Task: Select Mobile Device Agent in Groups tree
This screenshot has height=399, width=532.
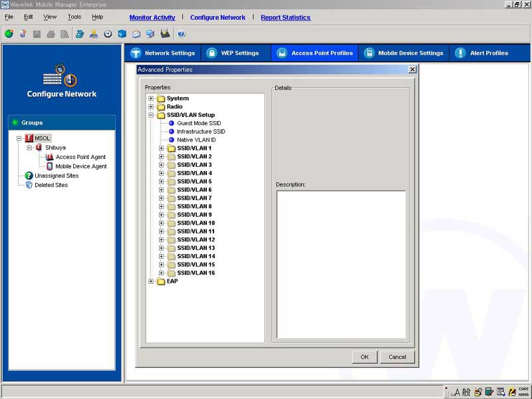Action: click(80, 166)
